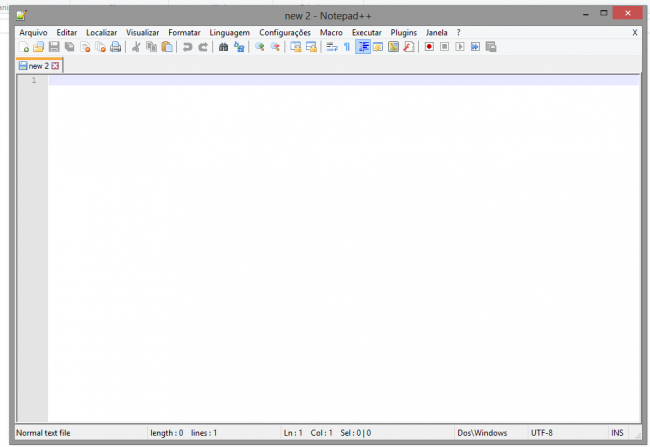Toggle Word wrap toolbar icon
Viewport: 650px width, 447px height.
tap(332, 47)
